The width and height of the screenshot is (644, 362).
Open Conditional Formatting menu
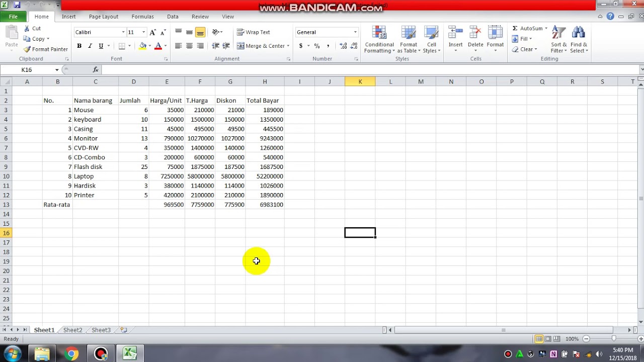point(379,40)
